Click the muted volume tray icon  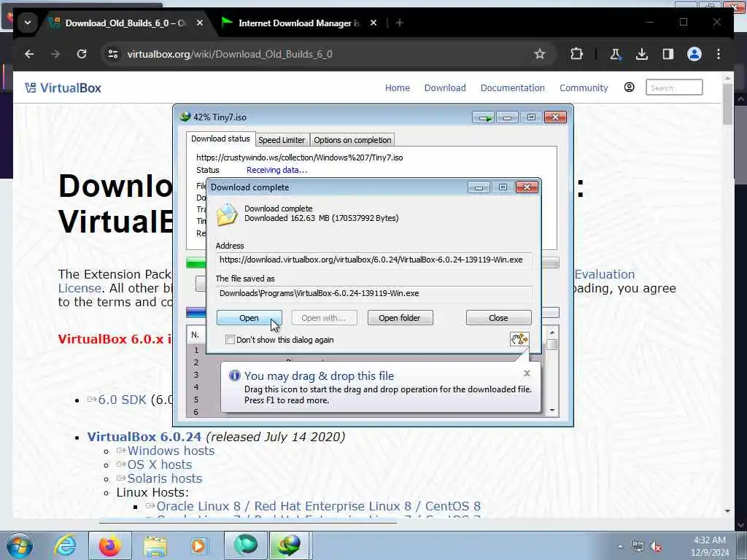click(657, 547)
